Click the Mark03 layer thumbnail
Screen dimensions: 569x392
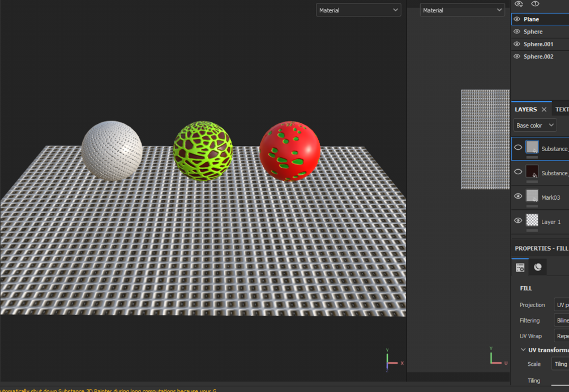pos(532,196)
